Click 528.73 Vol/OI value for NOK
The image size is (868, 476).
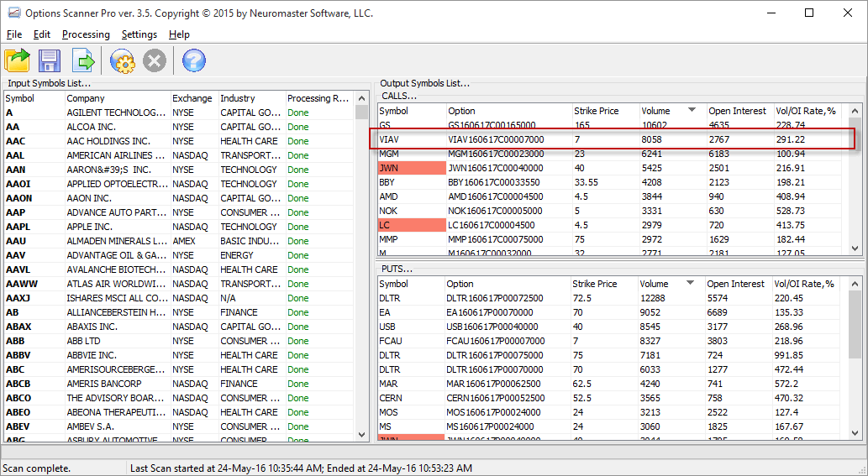tap(791, 211)
